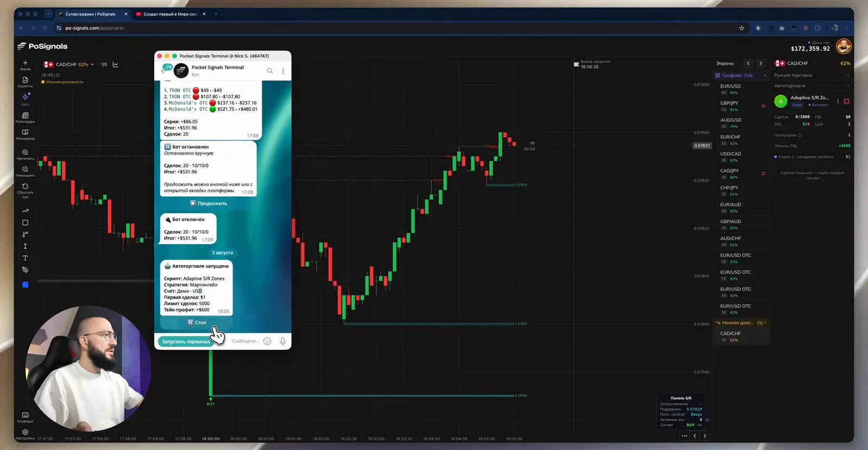Open chart type selector icon
Image resolution: width=868 pixels, height=450 pixels.
116,65
